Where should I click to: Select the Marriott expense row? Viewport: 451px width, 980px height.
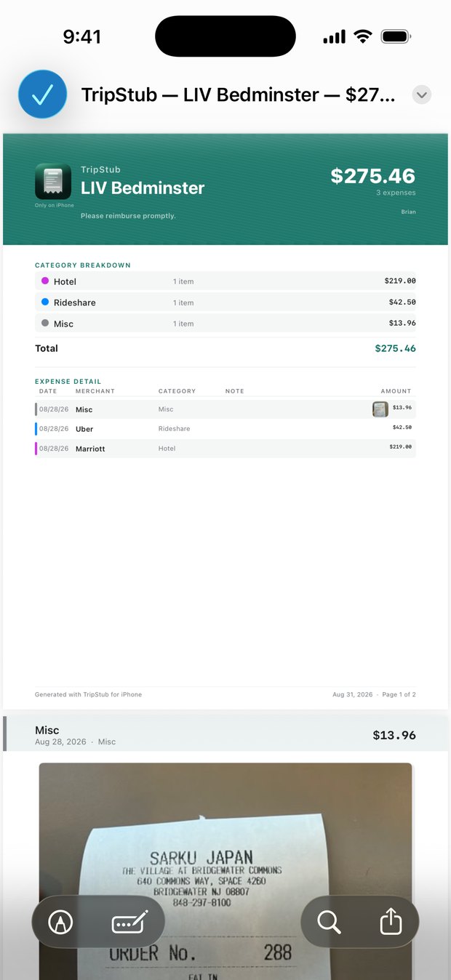click(225, 449)
